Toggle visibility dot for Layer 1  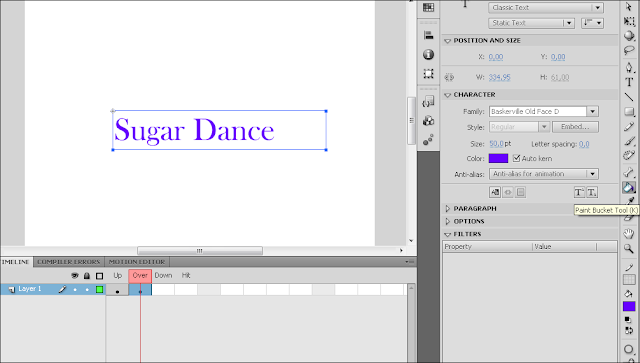[x=75, y=290]
